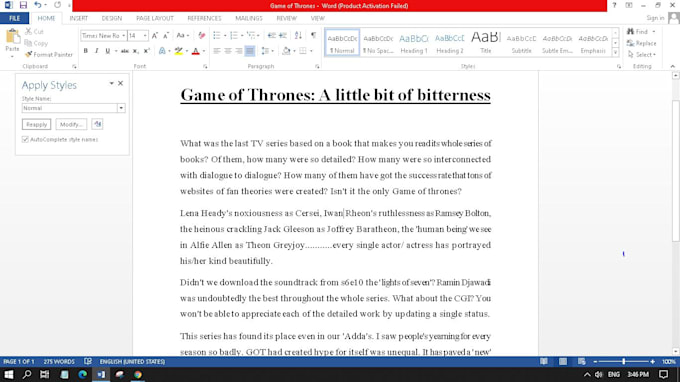Screen dimensions: 680x382
Task: Align text right
Action: [x=239, y=51]
